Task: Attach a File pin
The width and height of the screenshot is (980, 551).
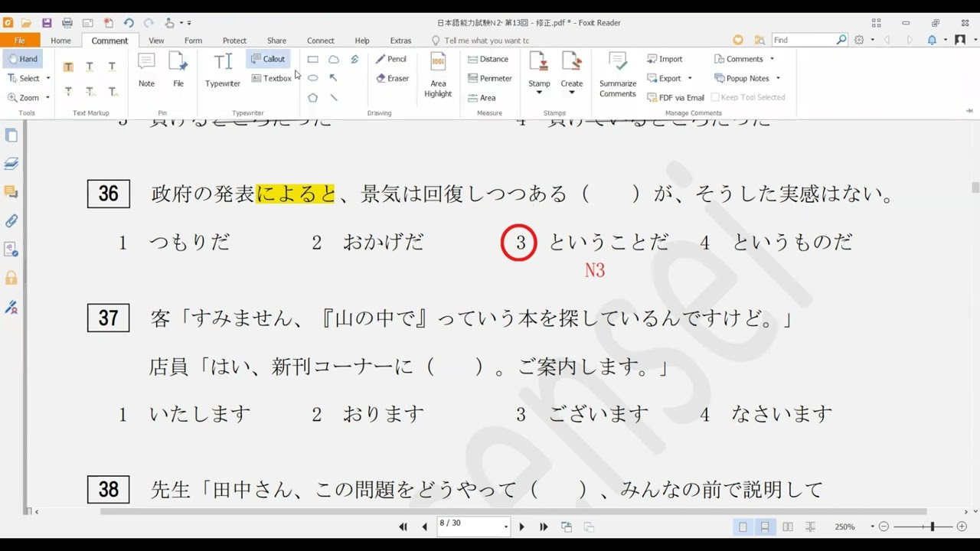Action: pos(178,70)
